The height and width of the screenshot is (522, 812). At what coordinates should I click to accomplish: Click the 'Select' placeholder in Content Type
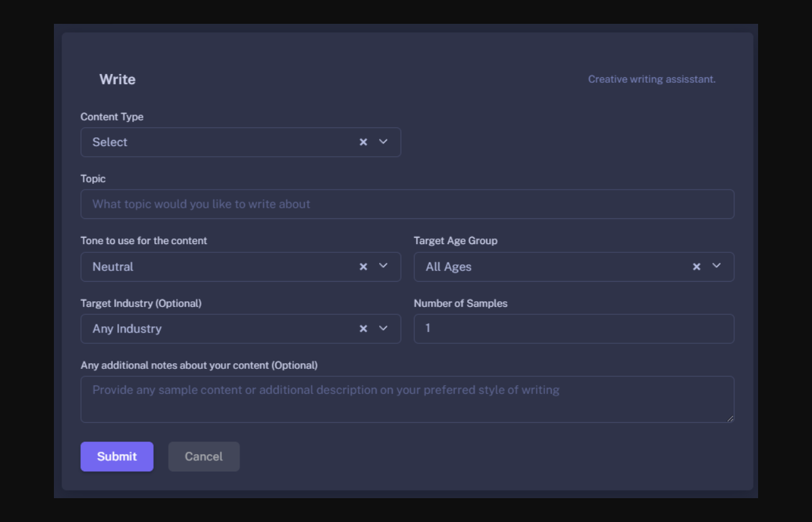tap(110, 142)
